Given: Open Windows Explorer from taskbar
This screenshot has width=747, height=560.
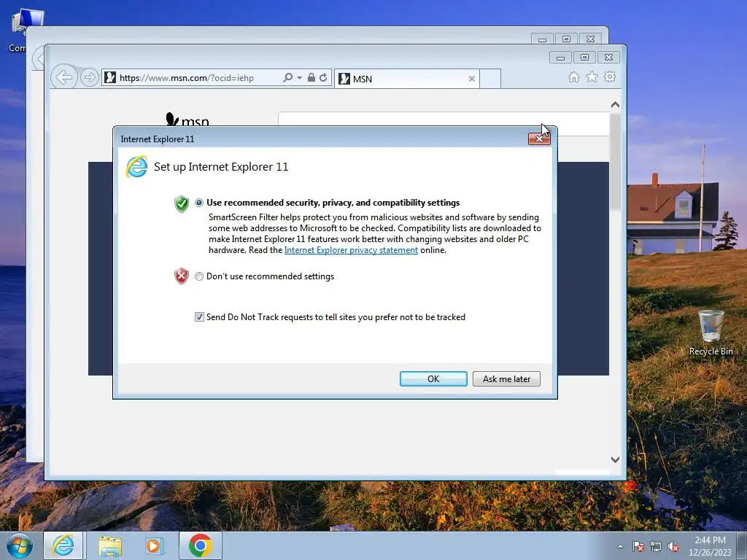Looking at the screenshot, I should pyautogui.click(x=110, y=545).
